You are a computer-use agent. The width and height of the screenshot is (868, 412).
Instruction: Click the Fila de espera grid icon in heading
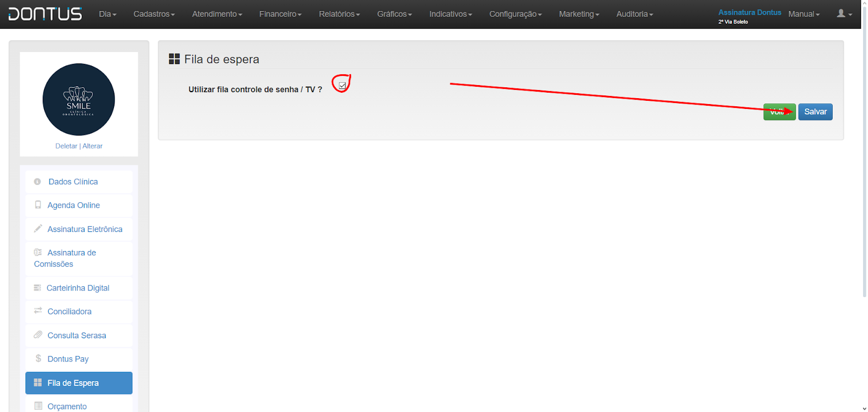tap(174, 59)
